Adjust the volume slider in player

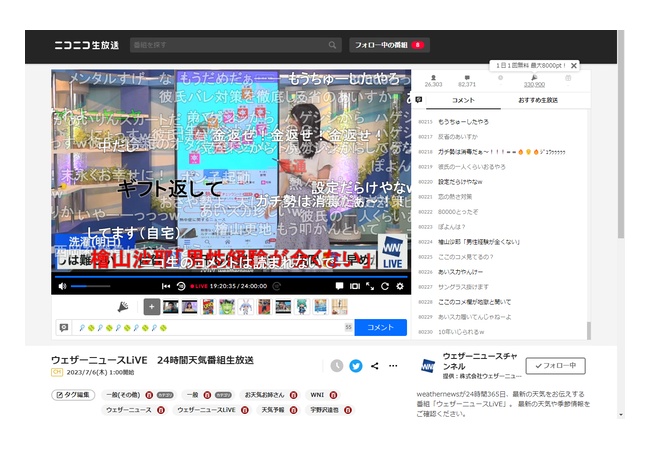pyautogui.click(x=90, y=286)
